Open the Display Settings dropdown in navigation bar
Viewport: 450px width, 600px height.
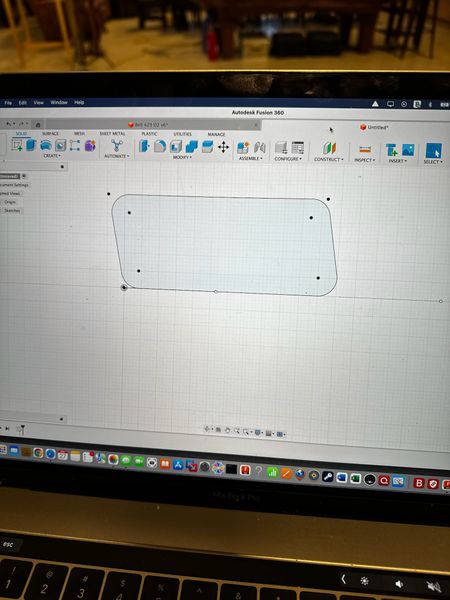[x=259, y=433]
